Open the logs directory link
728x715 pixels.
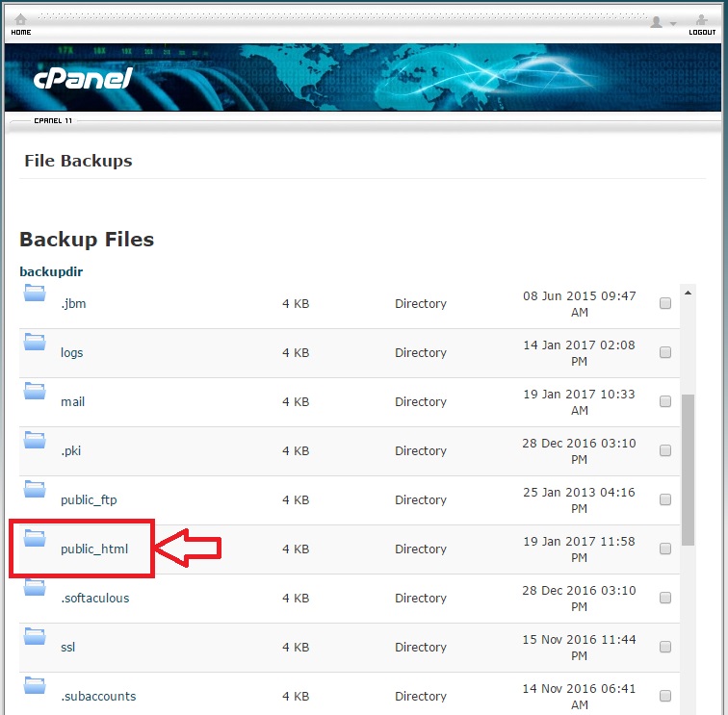[72, 353]
